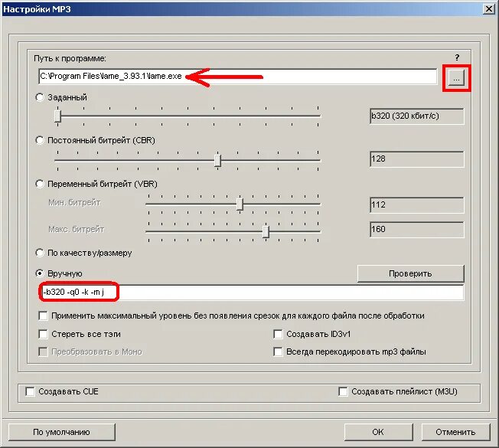The height and width of the screenshot is (448, 499).
Task: Click the minimum bitrate field showing 112
Action: 417,204
